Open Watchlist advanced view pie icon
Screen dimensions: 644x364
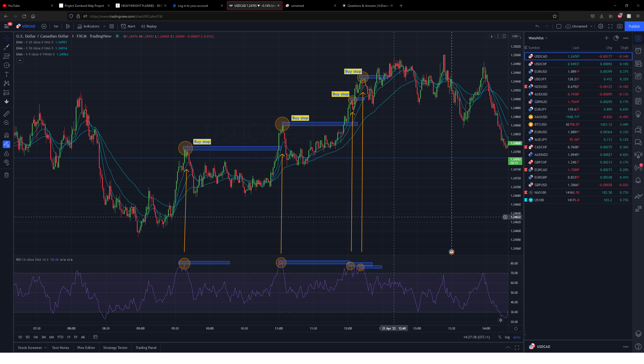click(x=616, y=38)
